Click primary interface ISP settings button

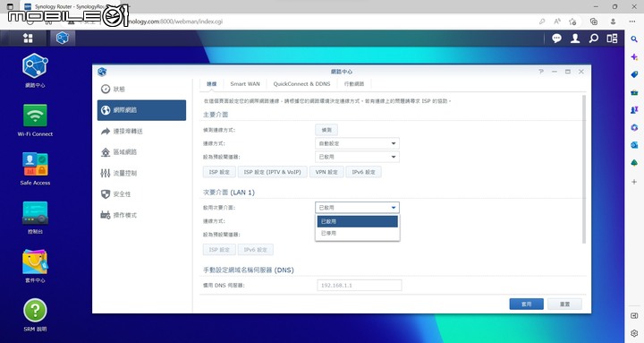(x=219, y=172)
